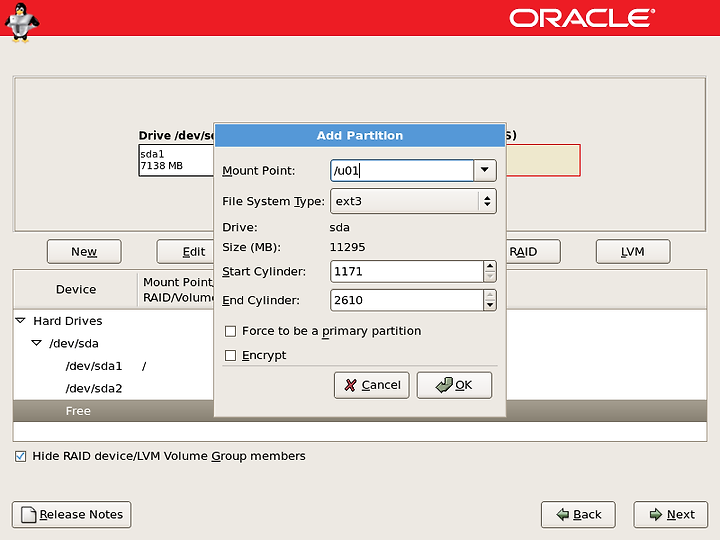Uncheck Hide RAID device/LVM Volume Group members
This screenshot has height=540, width=720.
coord(20,456)
